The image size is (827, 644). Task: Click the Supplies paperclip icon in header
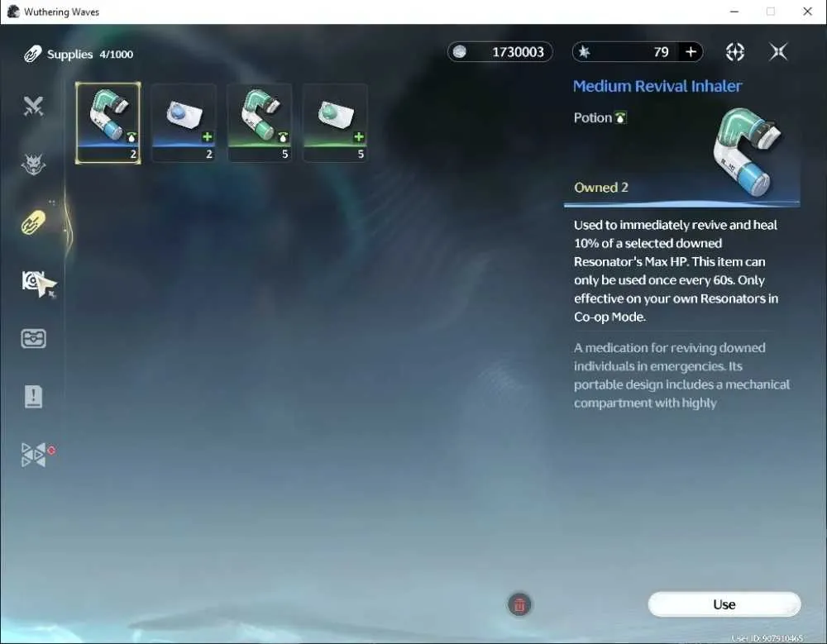tap(32, 54)
